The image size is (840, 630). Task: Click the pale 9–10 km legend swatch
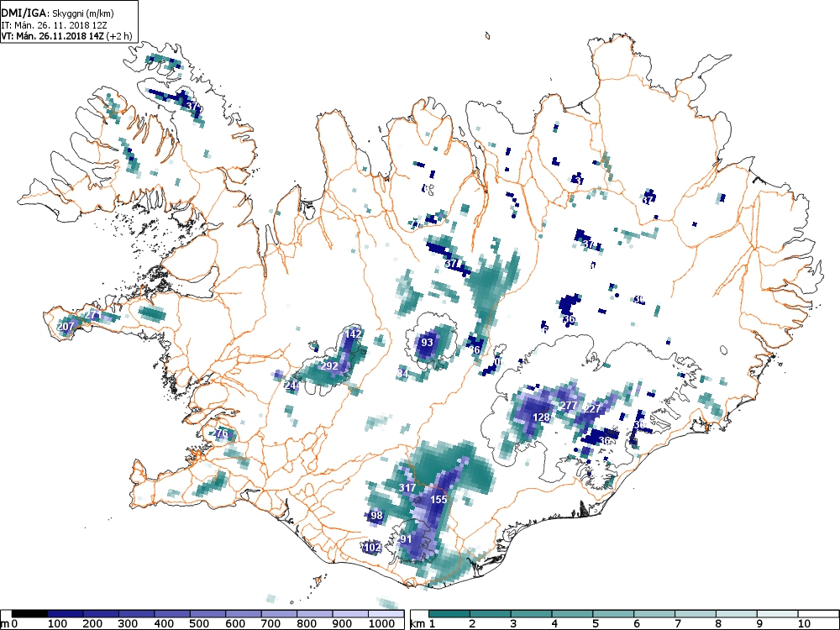777,614
